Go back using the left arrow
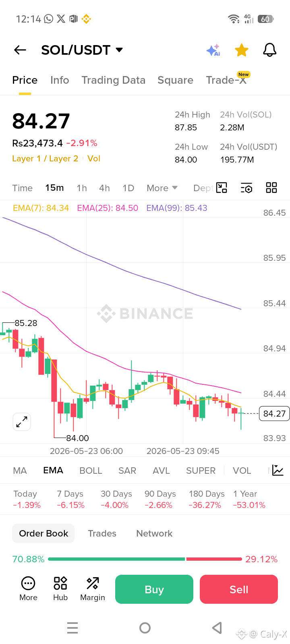Screen dimensions: 290x644 coord(20,50)
